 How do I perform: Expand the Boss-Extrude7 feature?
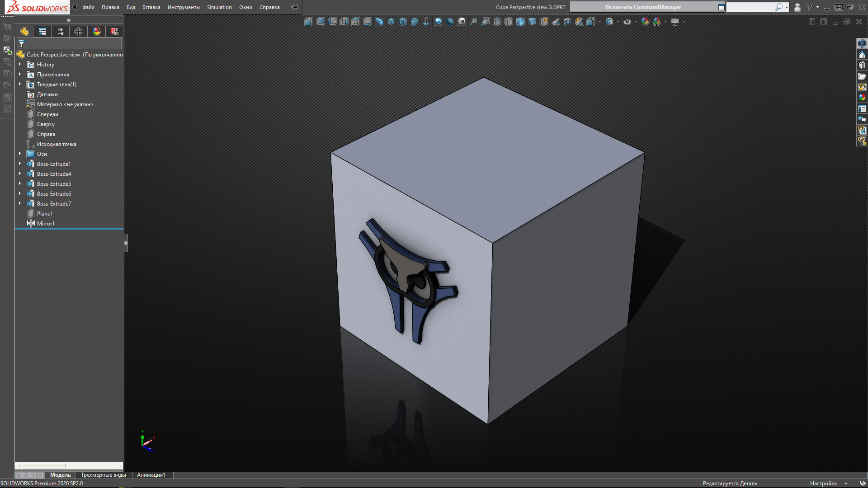[x=20, y=204]
